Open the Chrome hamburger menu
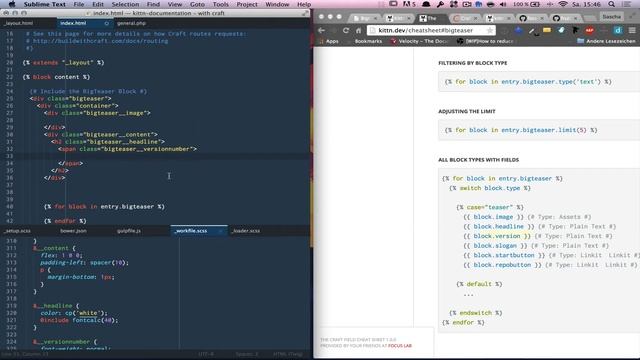The height and width of the screenshot is (360, 640). [632, 30]
